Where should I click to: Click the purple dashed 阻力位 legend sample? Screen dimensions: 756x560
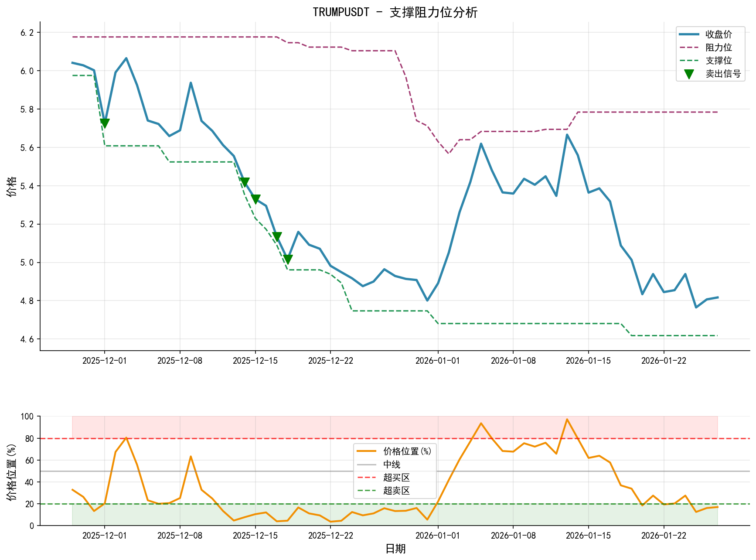pyautogui.click(x=689, y=48)
